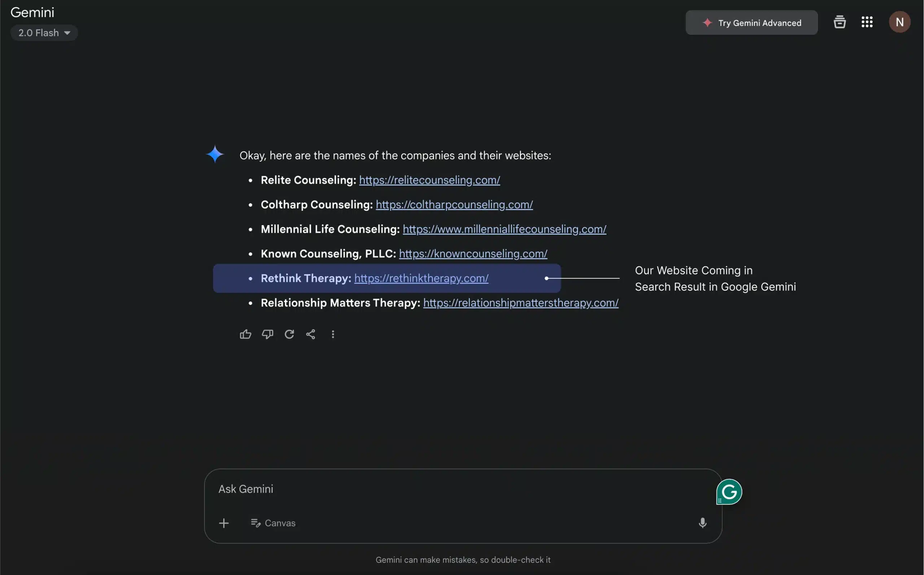Open the coltharpcounseling.com link
The image size is (924, 575).
click(x=454, y=205)
